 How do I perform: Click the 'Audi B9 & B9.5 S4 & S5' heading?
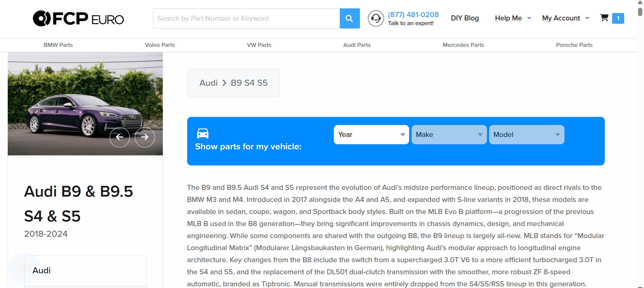[x=78, y=204]
